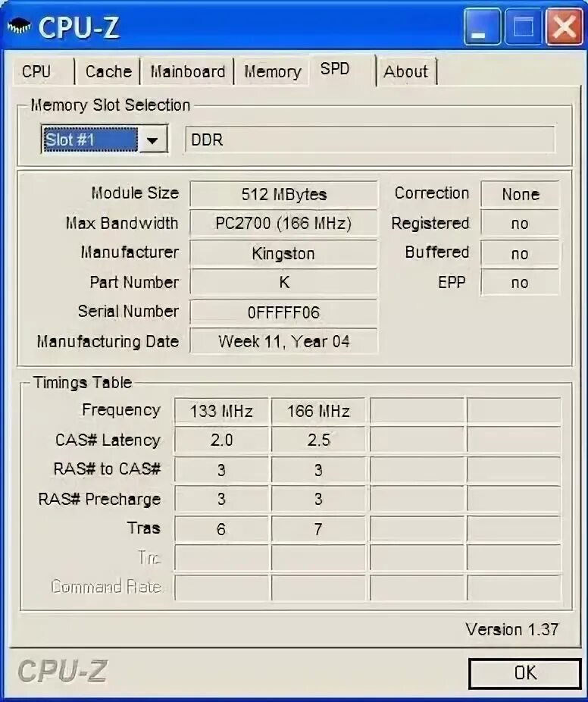Minimize the CPU-Z window
Image resolution: width=588 pixels, height=702 pixels.
tap(482, 27)
